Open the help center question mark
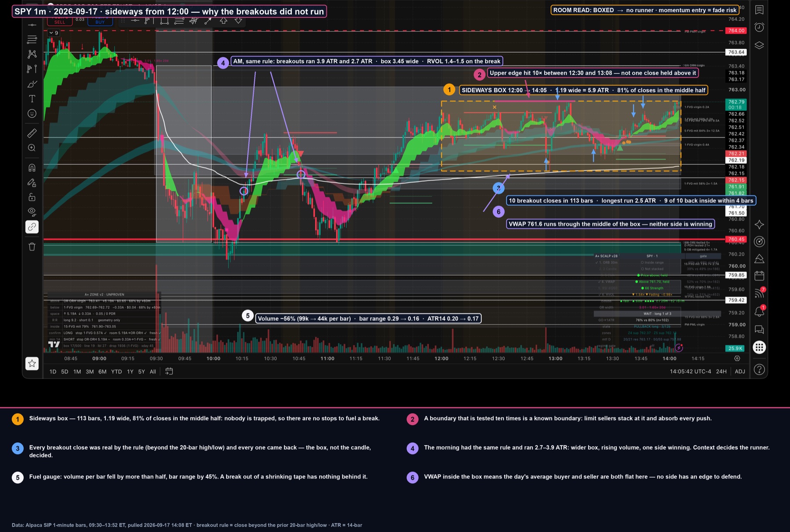The width and height of the screenshot is (790, 532). (x=759, y=370)
